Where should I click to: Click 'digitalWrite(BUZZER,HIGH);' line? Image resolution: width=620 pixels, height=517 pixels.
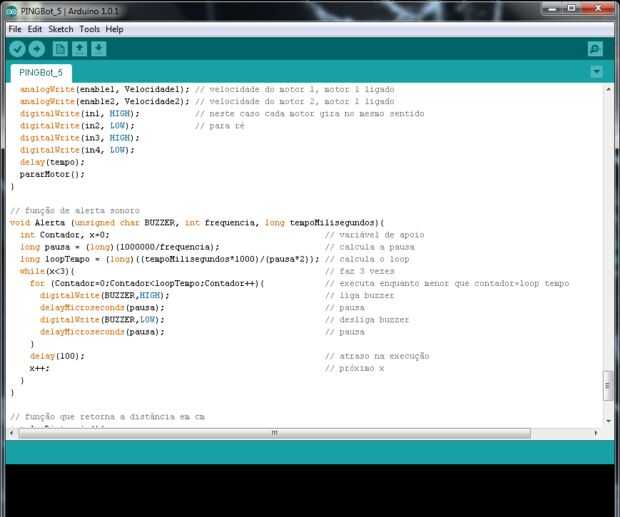click(x=104, y=296)
